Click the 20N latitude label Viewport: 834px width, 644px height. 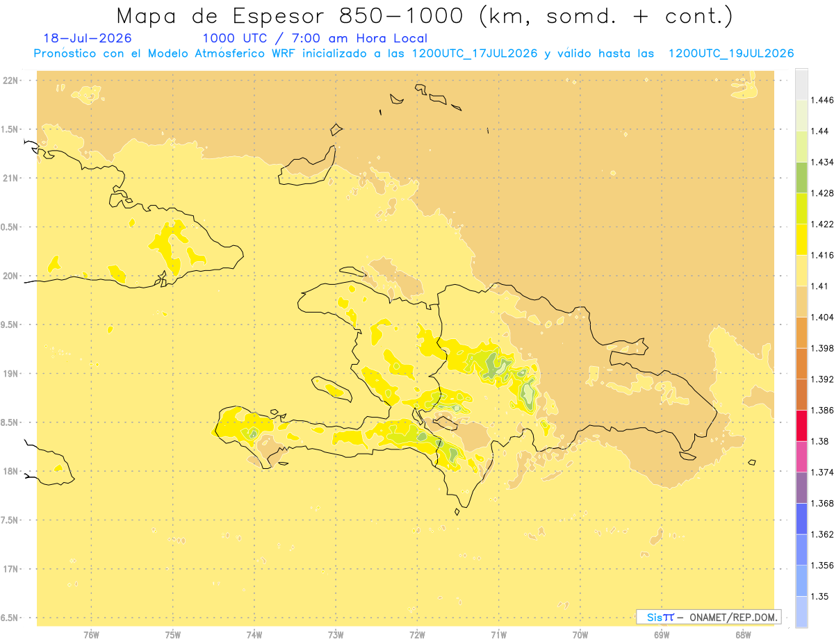point(10,276)
